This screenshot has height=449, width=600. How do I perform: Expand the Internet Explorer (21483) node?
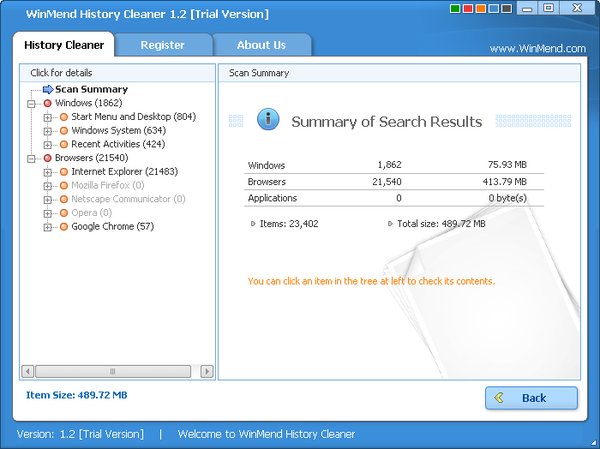pyautogui.click(x=47, y=173)
